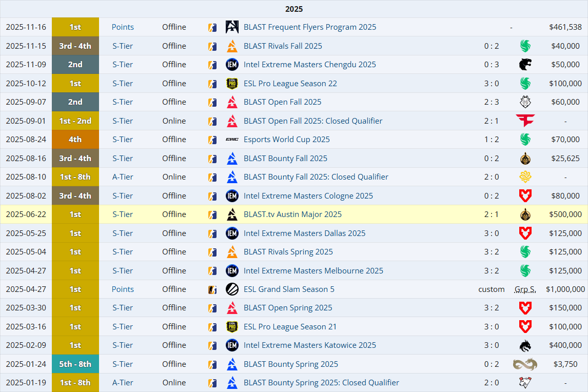The width and height of the screenshot is (588, 392).
Task: Click the Falcons logo in BLAST Rivals Fall 2025 row
Action: [x=525, y=46]
